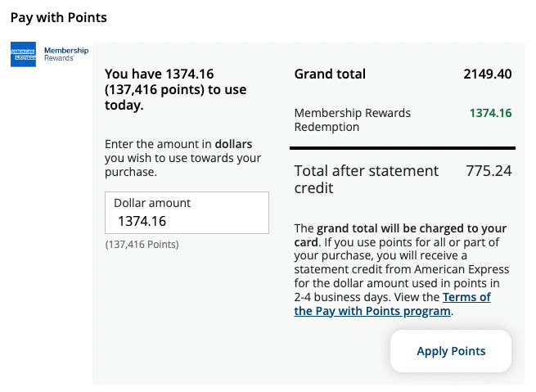Click the Pay with Points heading
Viewport: 536px width, 392px height.
pyautogui.click(x=59, y=17)
